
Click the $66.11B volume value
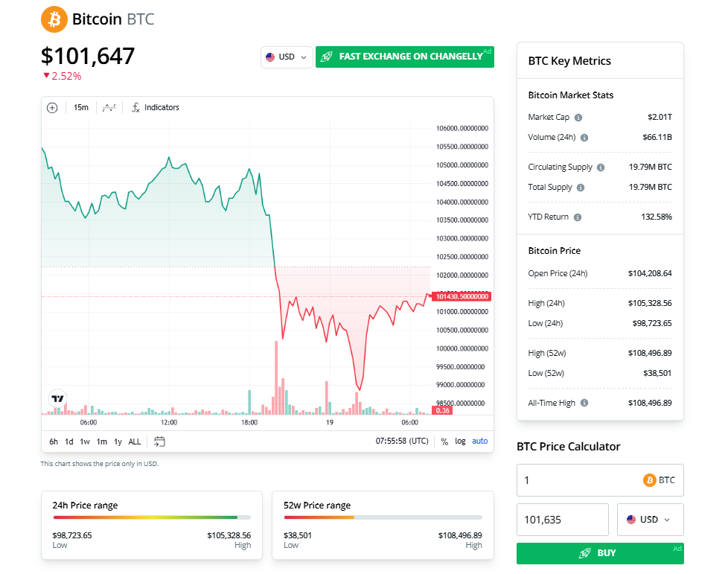(x=657, y=138)
